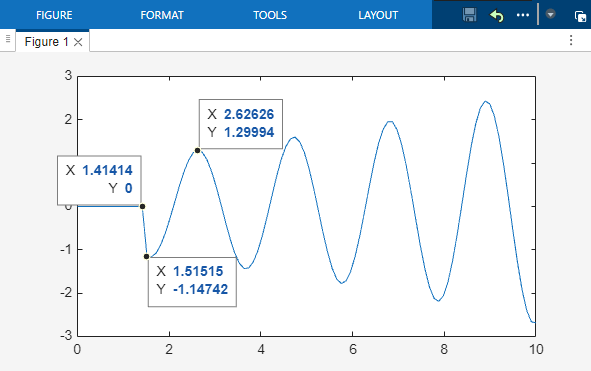Select the data tip at X 1.41414
The image size is (591, 371).
tap(100, 180)
